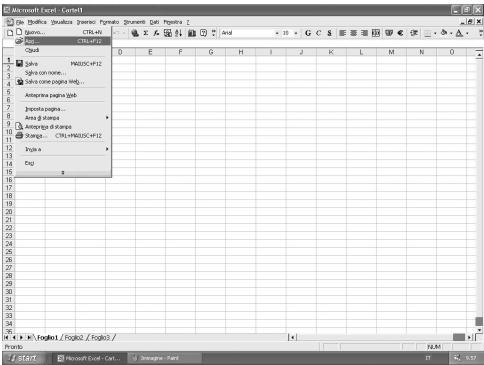Image resolution: width=484 pixels, height=365 pixels.
Task: Expand the File menu with bottom chevrons
Action: pos(63,173)
